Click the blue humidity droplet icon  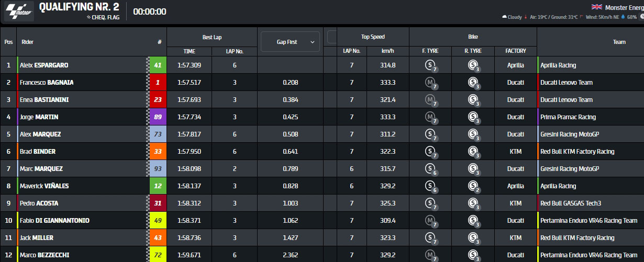click(x=623, y=17)
